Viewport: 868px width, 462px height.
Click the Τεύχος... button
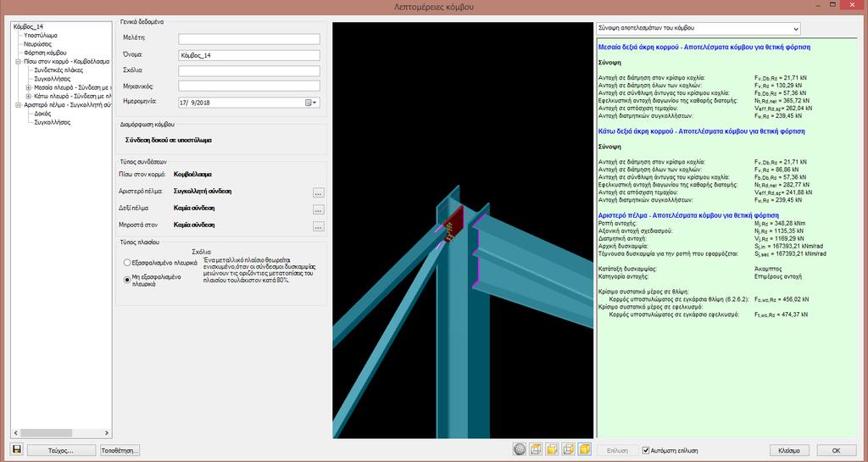[x=61, y=450]
